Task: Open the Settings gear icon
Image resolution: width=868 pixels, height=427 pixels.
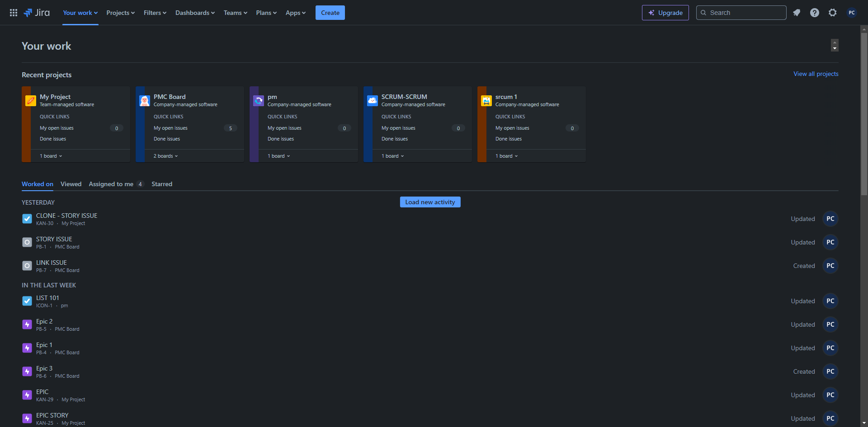Action: click(833, 13)
